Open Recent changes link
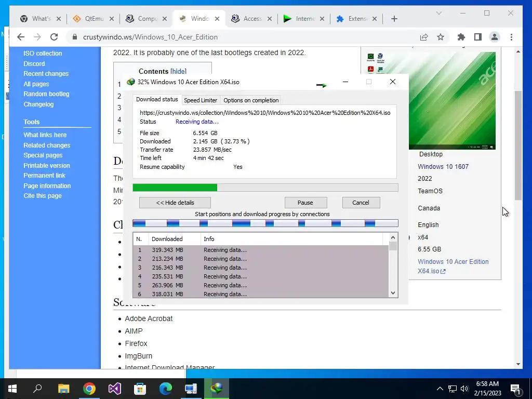The width and height of the screenshot is (532, 399). (x=46, y=74)
